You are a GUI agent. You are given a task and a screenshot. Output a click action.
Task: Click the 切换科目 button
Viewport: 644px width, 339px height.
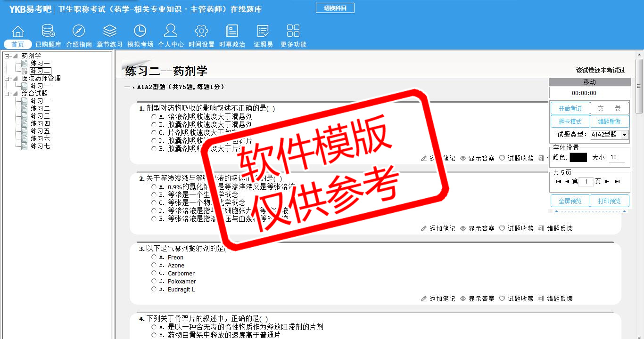coord(335,8)
